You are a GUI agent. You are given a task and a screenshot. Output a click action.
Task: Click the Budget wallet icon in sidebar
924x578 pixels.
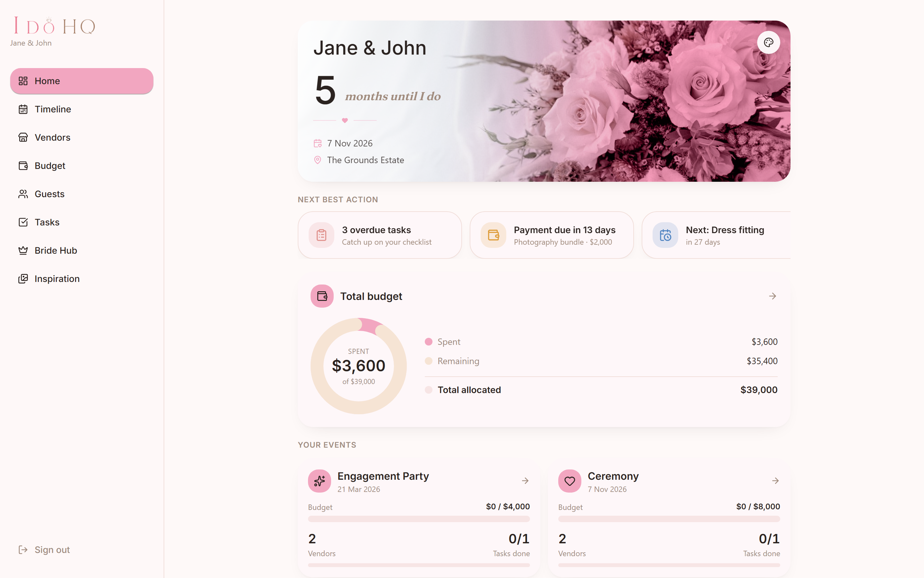23,166
